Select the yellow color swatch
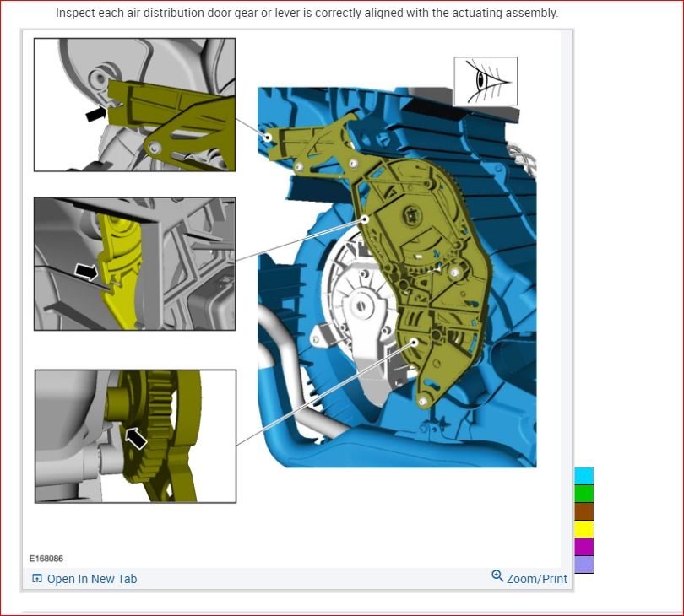Screen dimensions: 684x616 click(x=584, y=529)
